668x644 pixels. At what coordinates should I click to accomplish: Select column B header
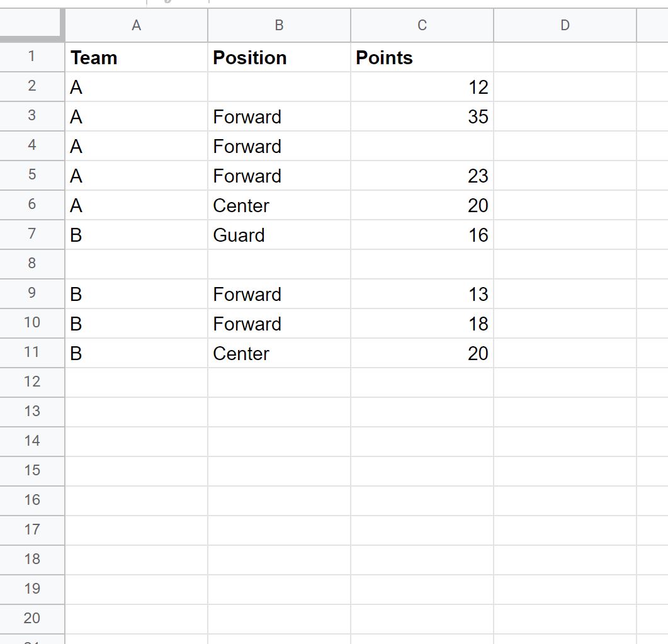279,25
